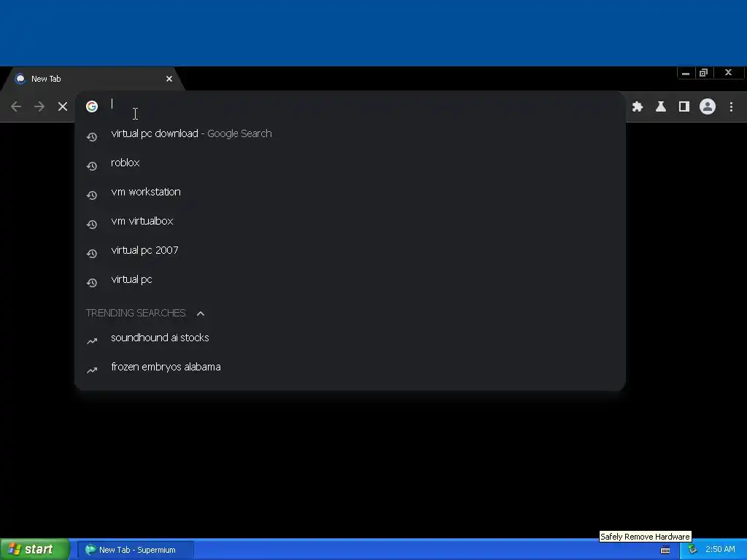Screen dimensions: 747x560
Task: Stop loading the page with the X button
Action: point(63,106)
